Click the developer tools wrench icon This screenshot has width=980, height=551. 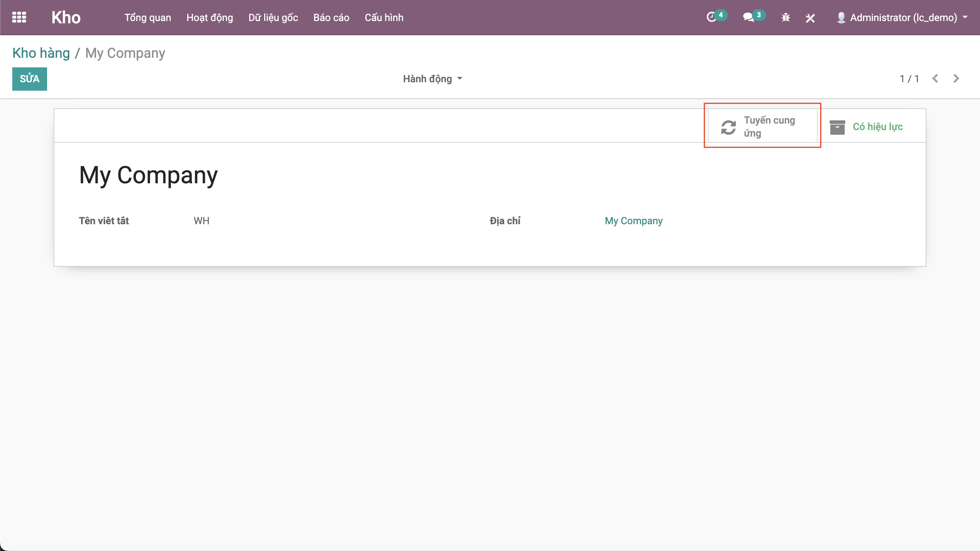[x=810, y=18]
